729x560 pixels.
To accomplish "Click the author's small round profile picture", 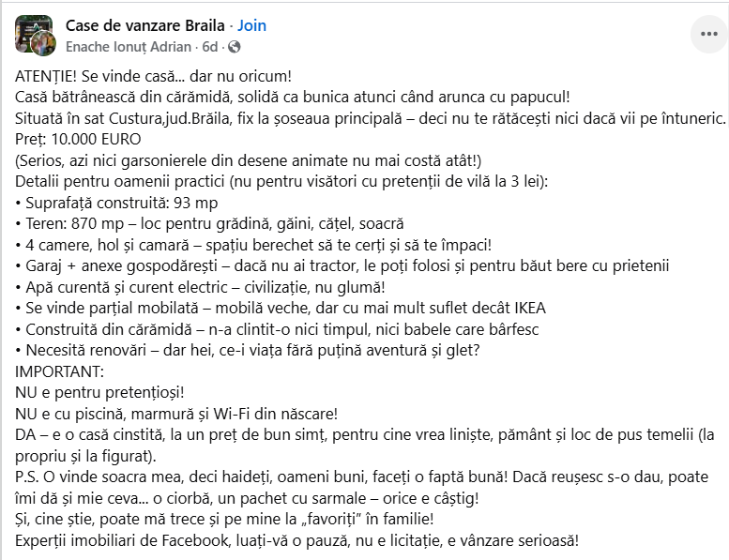I will tap(43, 44).
